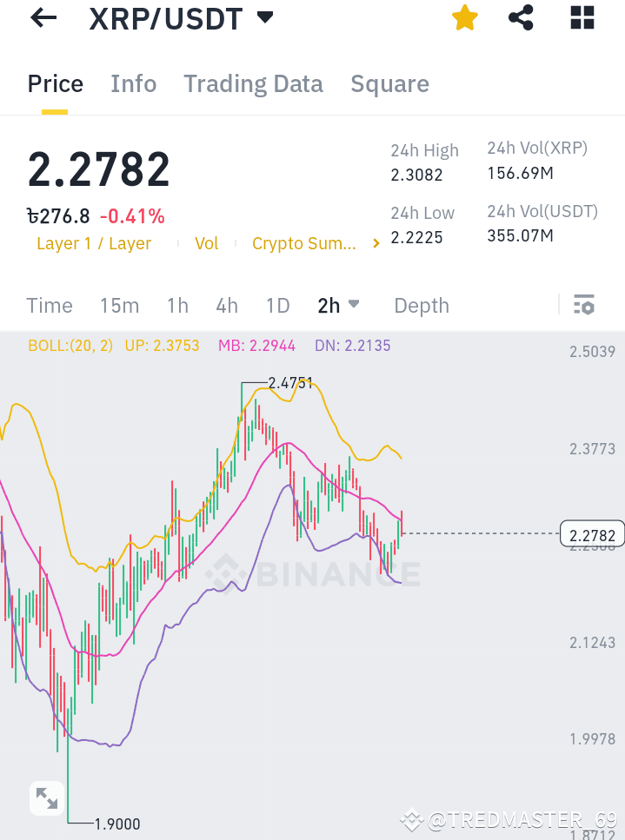625x840 pixels.
Task: Enable the 1D candle interval
Action: point(277,305)
